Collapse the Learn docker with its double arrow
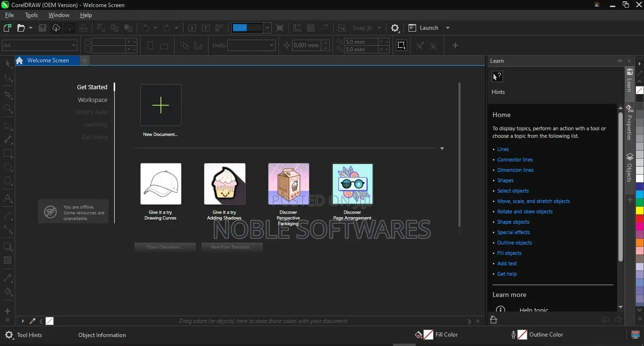The height and width of the screenshot is (346, 644). tap(620, 61)
